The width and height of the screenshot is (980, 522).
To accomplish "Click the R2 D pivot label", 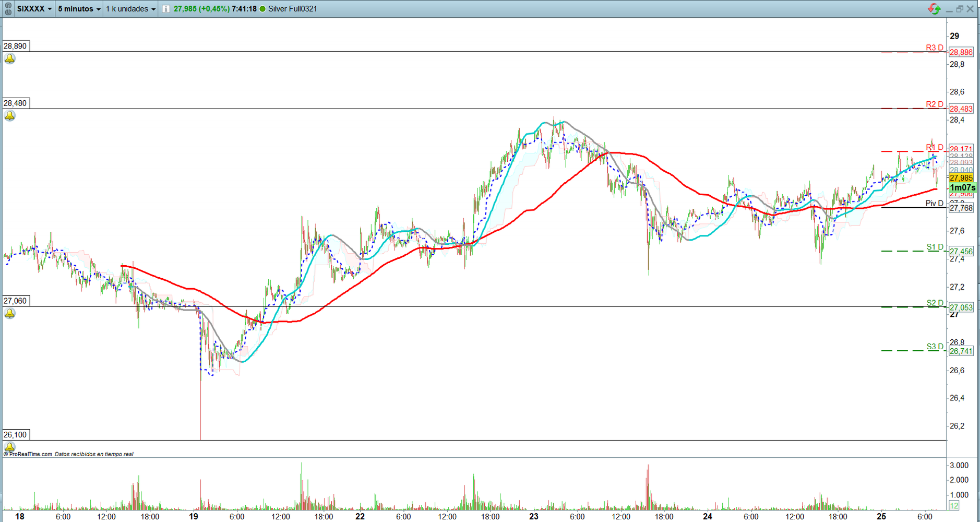I will [x=935, y=104].
